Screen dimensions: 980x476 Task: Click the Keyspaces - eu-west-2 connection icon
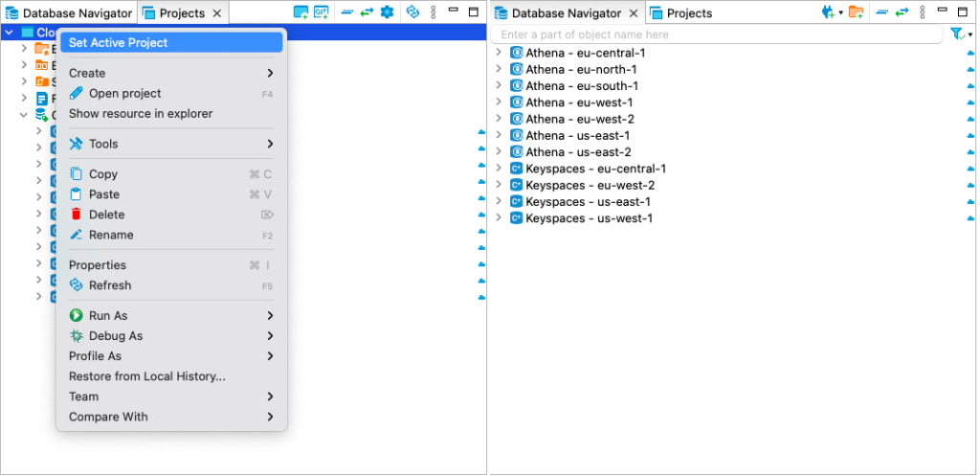coord(516,185)
